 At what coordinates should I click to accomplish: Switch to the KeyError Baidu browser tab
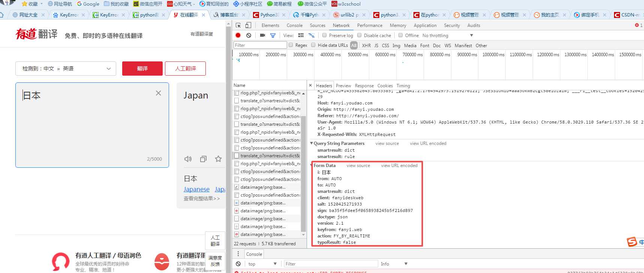coord(69,15)
